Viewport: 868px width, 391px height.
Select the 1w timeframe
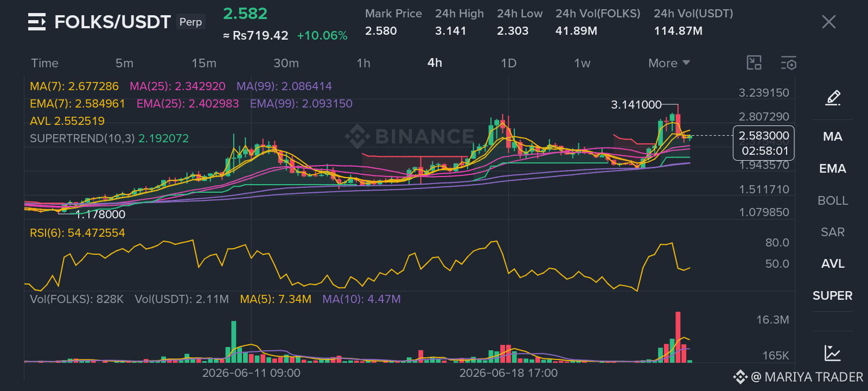(x=582, y=63)
